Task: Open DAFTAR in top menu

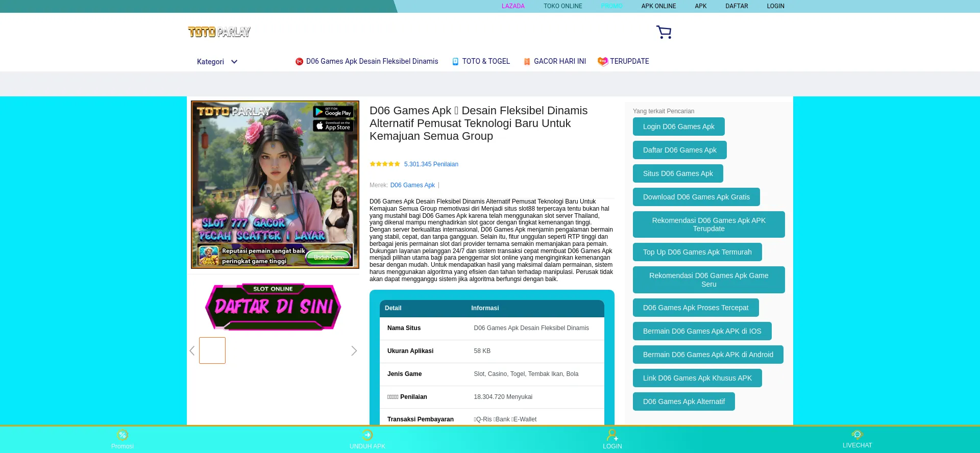Action: 737,6
